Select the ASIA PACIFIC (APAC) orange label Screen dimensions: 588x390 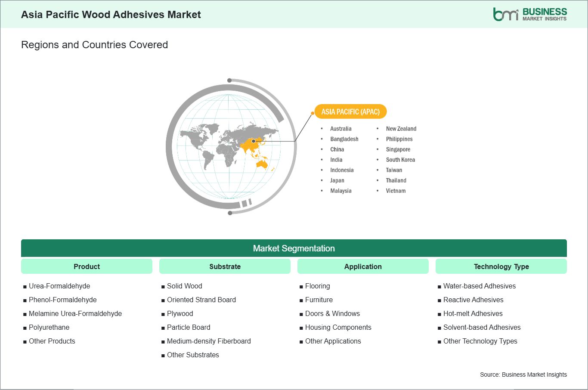tap(350, 111)
